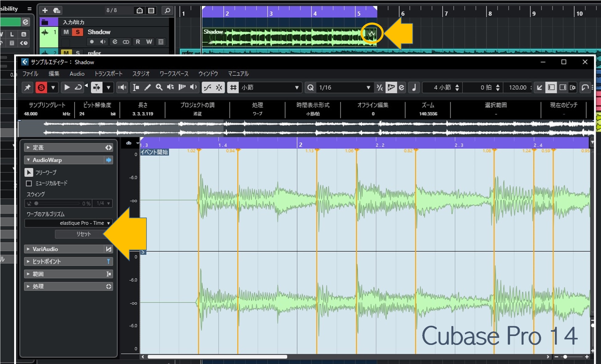This screenshot has width=601, height=364.
Task: Select the Zoom magnifier tool
Action: point(159,88)
